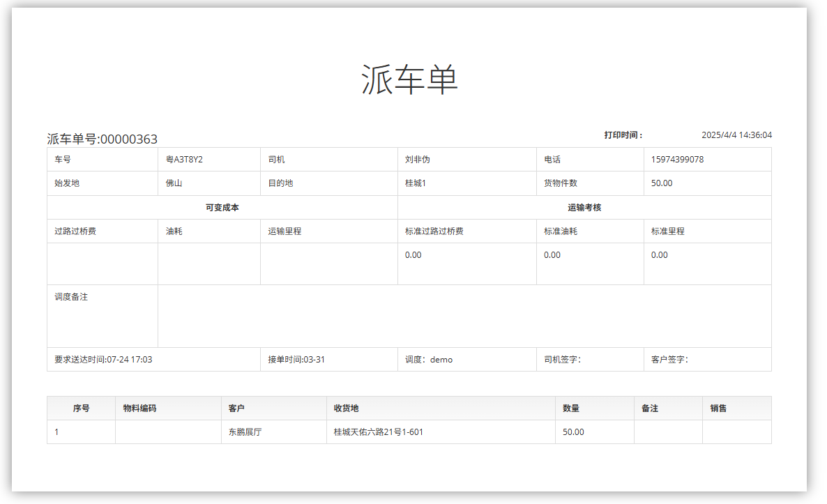Click license plate value 粤A3T8Y2

tap(184, 160)
